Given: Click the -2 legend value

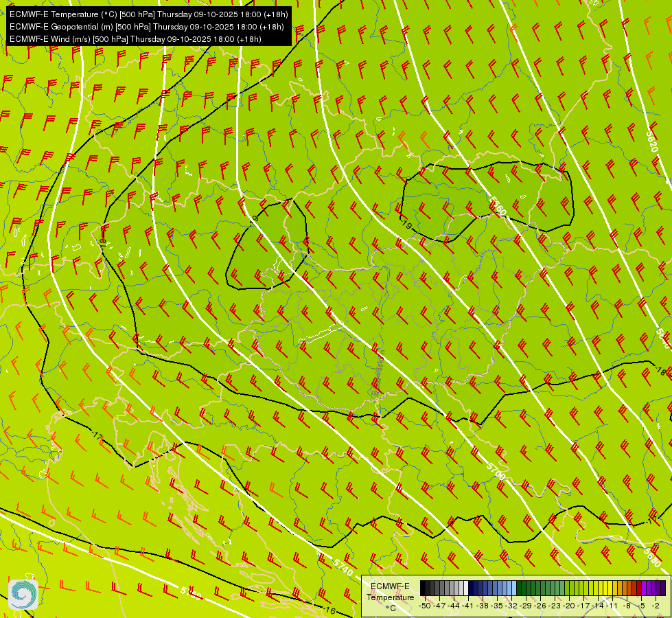Looking at the screenshot, I should tap(656, 606).
